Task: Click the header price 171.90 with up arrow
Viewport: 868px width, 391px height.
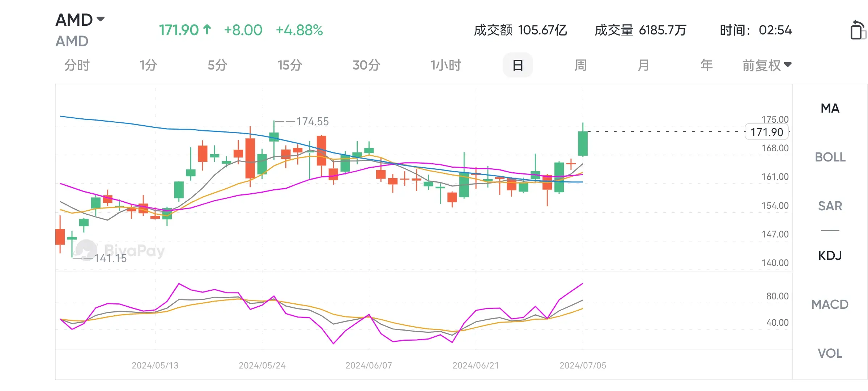Action: (x=185, y=30)
